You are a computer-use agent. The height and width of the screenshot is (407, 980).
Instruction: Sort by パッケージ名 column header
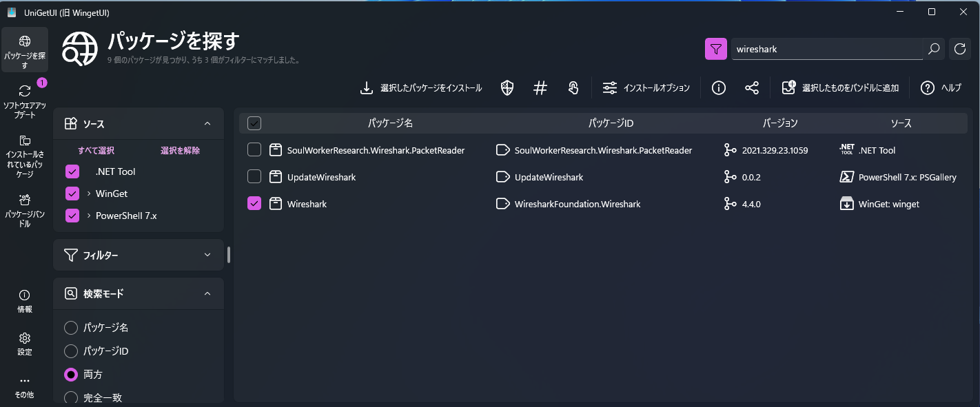[390, 123]
